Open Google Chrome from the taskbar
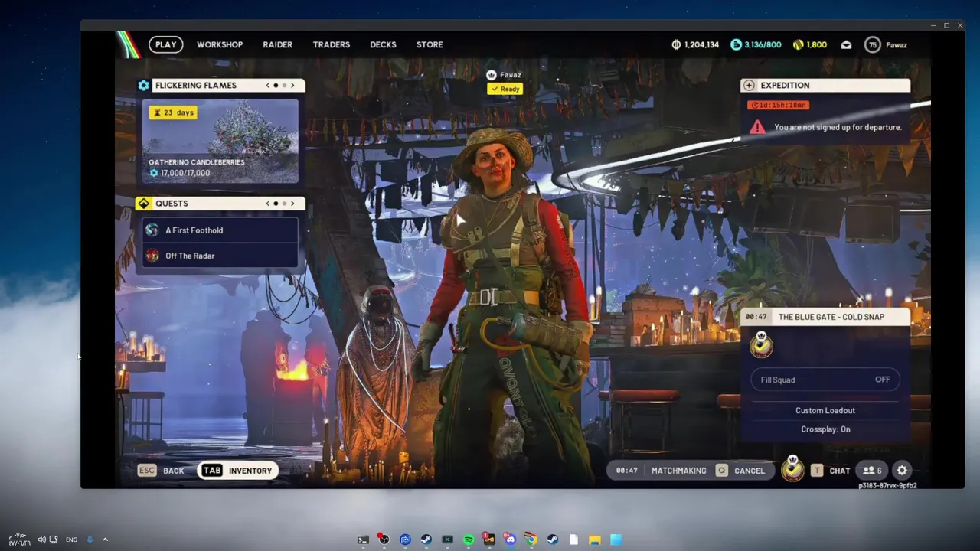Screen dimensions: 980x551 (531, 540)
